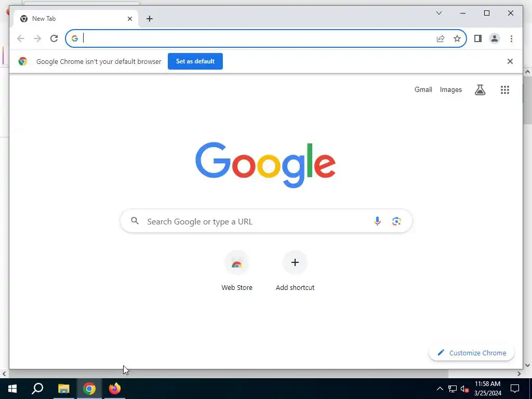Open the Google apps grid
Screen dimensions: 532x399
(505, 89)
